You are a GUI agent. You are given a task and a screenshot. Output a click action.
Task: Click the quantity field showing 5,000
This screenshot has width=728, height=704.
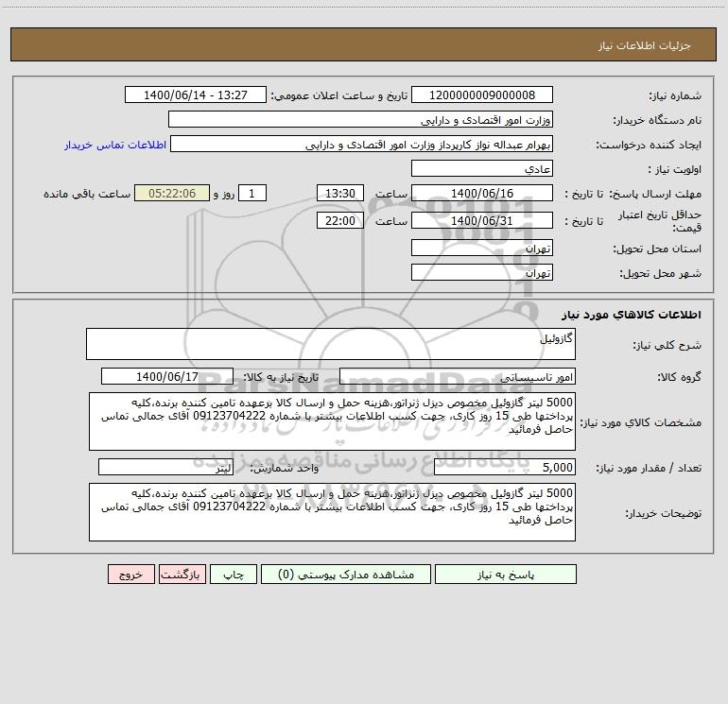(x=505, y=467)
